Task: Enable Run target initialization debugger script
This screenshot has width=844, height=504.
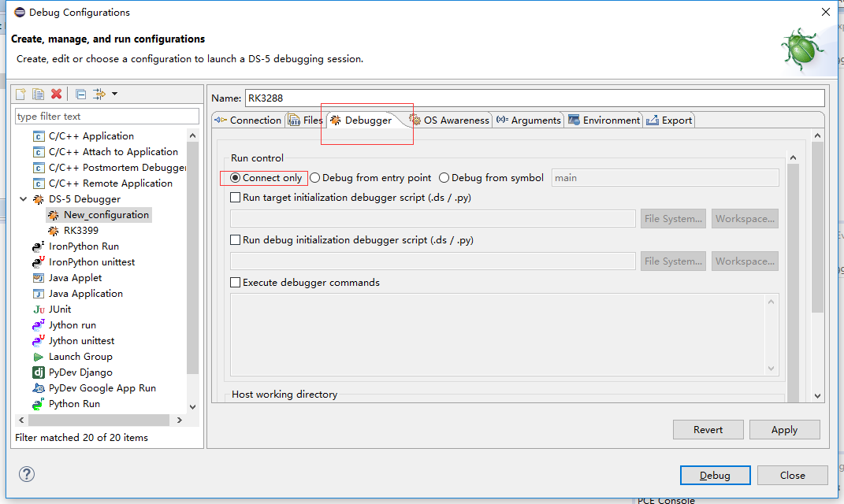Action: click(x=235, y=198)
